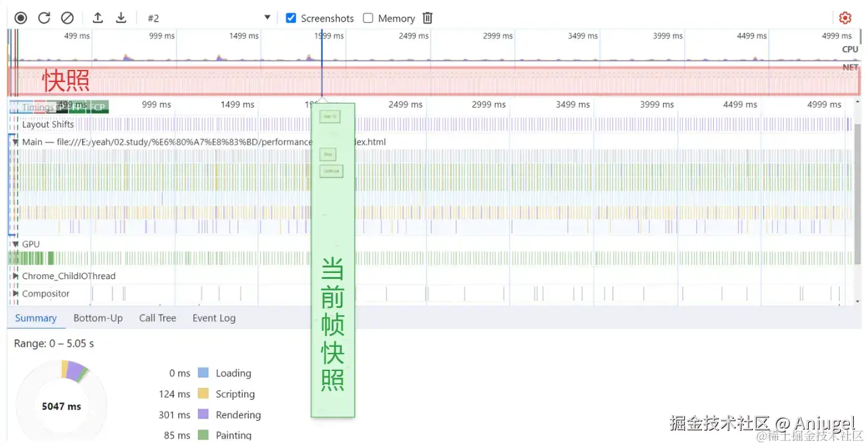Start recording with the Record button
Screen dimensions: 868x447
[x=21, y=18]
